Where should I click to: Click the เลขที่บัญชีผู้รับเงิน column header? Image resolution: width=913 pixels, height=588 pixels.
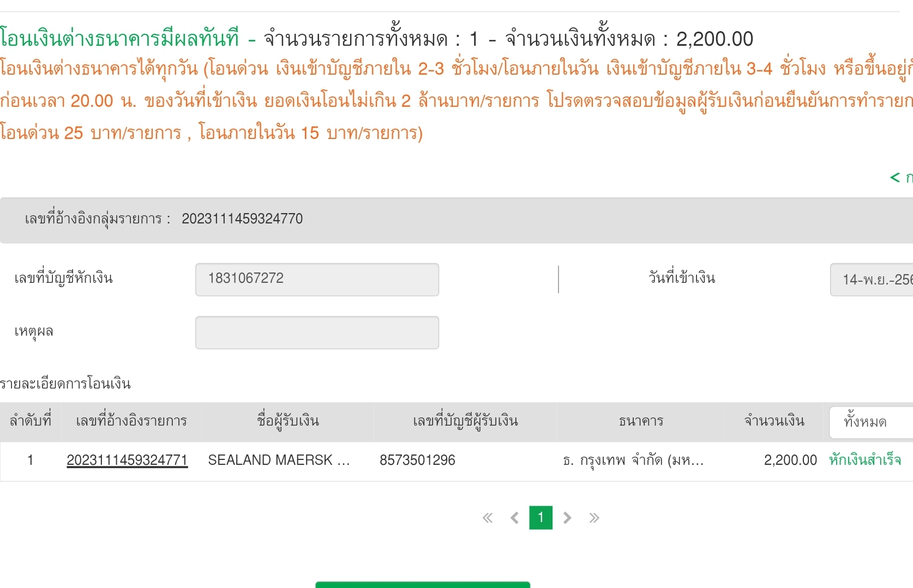[465, 421]
